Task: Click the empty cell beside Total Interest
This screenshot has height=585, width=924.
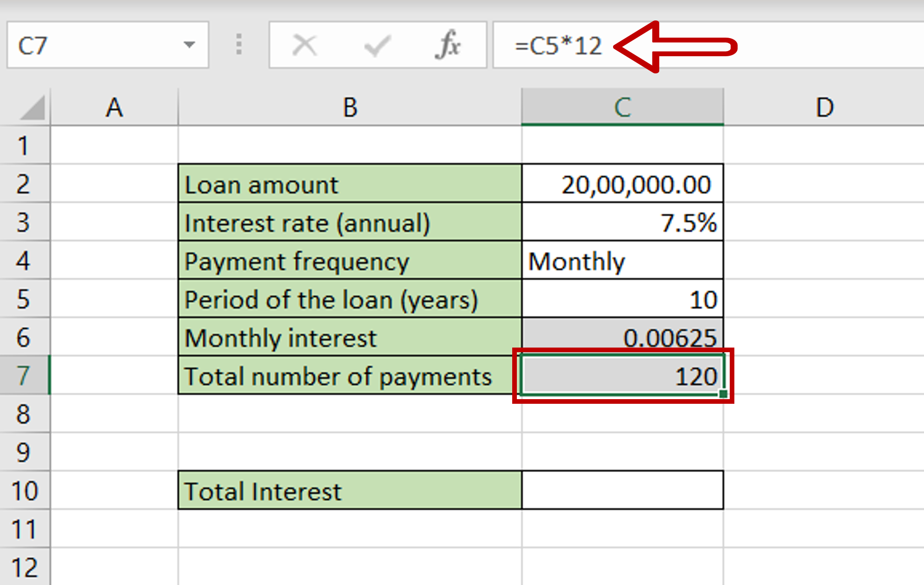Action: (622, 491)
